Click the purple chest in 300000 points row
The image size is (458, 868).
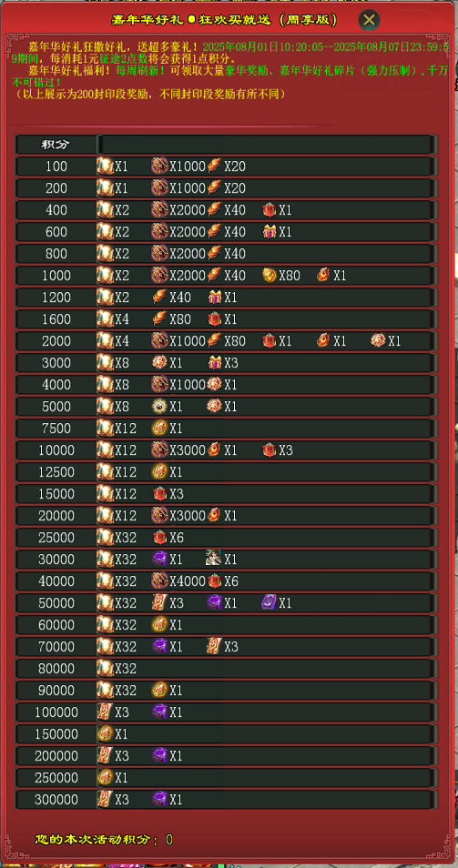point(159,798)
